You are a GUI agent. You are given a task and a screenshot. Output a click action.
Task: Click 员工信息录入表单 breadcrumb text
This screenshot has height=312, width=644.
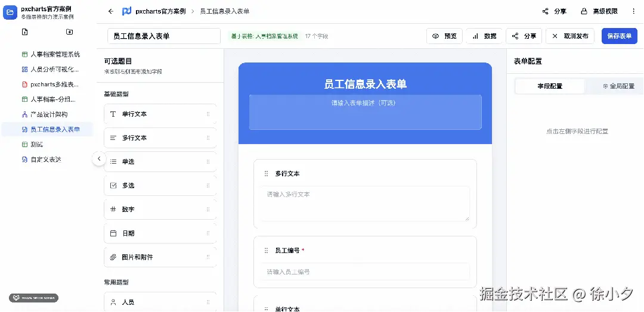coord(225,11)
